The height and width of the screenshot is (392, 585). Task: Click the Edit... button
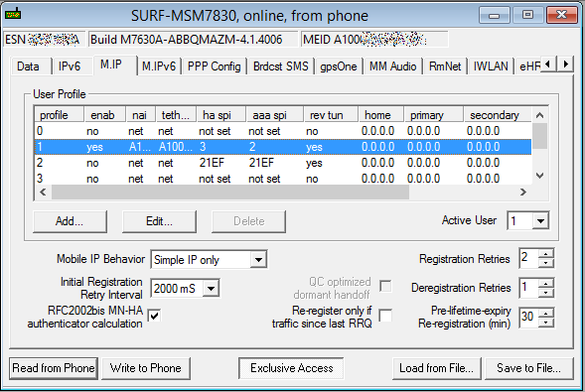click(x=159, y=221)
